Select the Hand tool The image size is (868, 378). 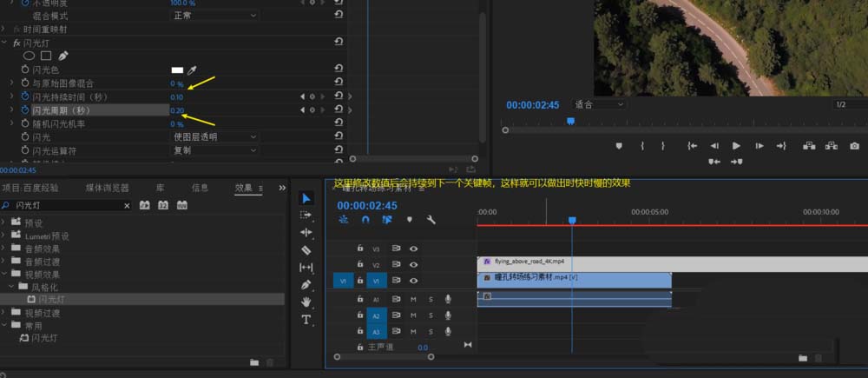[x=306, y=302]
